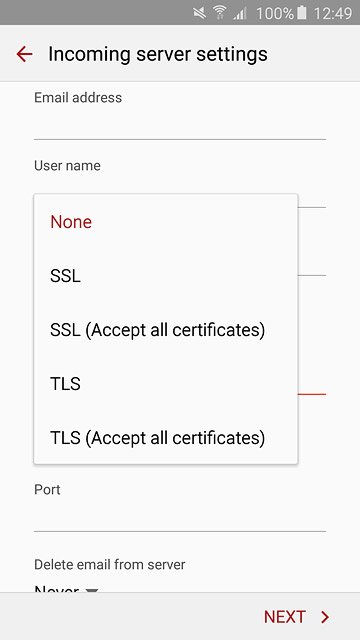Open the Never dropdown arrow
The width and height of the screenshot is (360, 640).
pos(92,590)
